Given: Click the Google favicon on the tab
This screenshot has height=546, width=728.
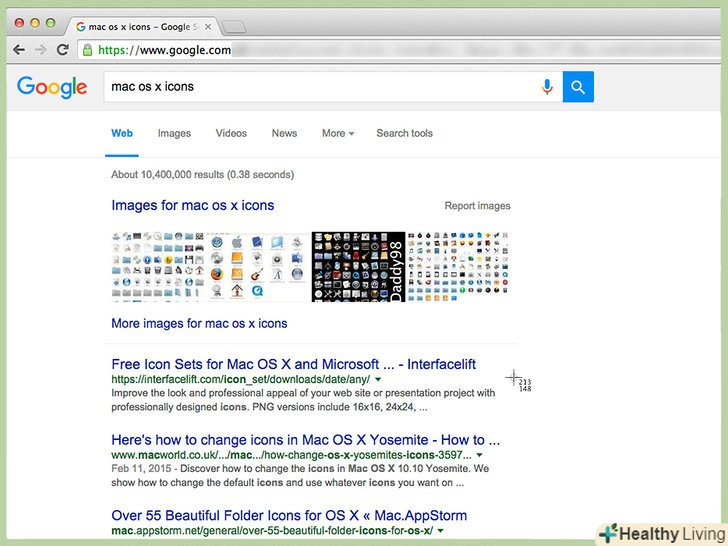Looking at the screenshot, I should pyautogui.click(x=80, y=26).
